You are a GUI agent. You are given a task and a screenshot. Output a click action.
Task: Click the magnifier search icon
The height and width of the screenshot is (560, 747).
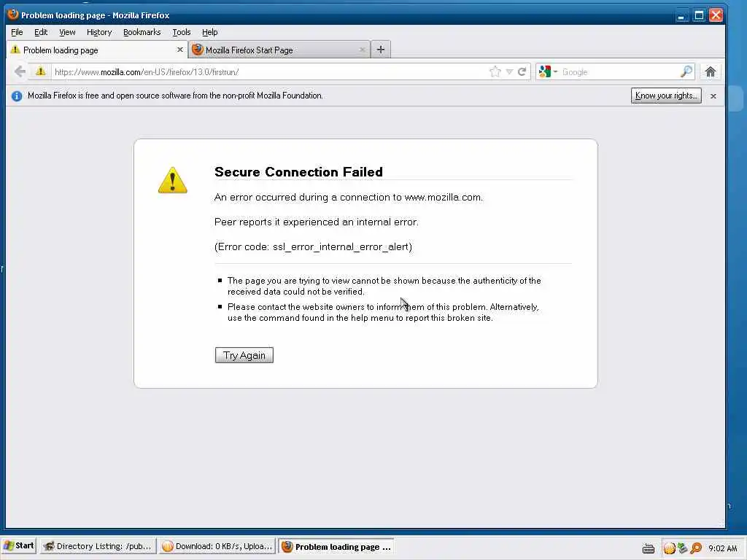[x=686, y=72]
